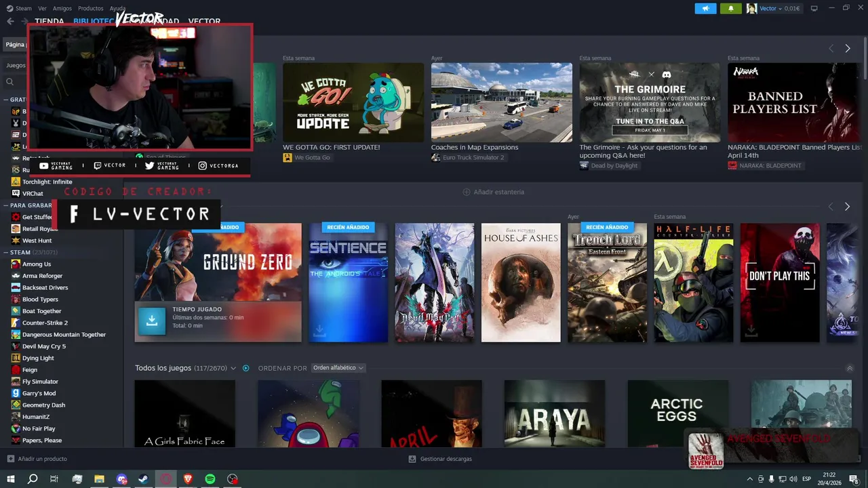Select Arma Reforger in the sidebar list

click(42, 276)
